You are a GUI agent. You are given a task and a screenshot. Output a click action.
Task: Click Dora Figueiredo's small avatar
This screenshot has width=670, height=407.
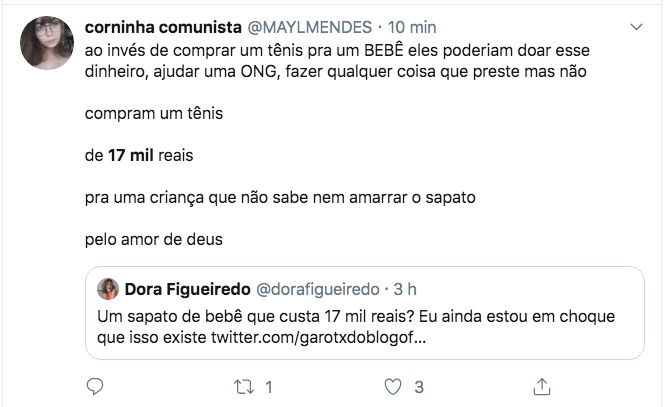point(108,290)
